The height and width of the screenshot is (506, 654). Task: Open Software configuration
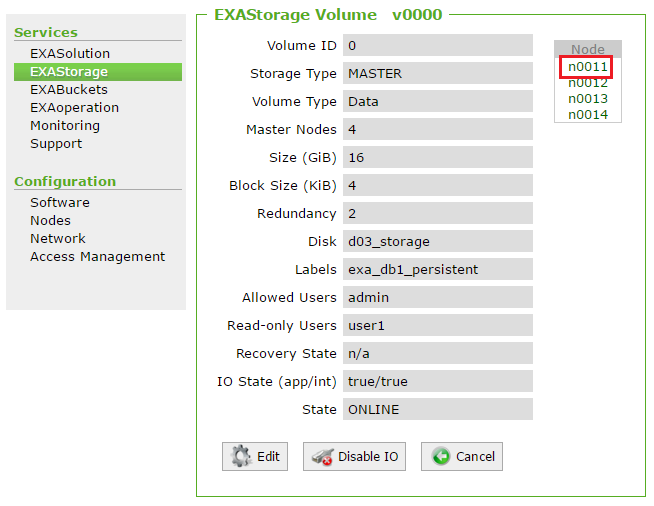tap(60, 203)
